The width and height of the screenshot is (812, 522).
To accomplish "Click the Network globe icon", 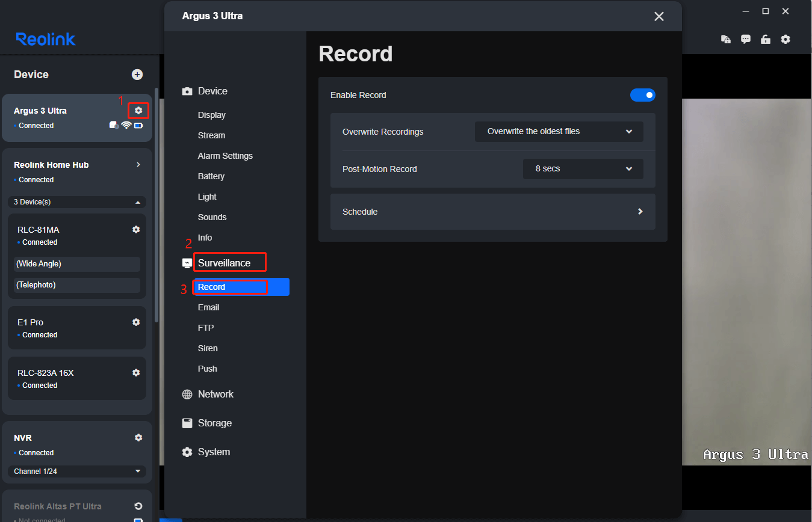I will (x=187, y=395).
